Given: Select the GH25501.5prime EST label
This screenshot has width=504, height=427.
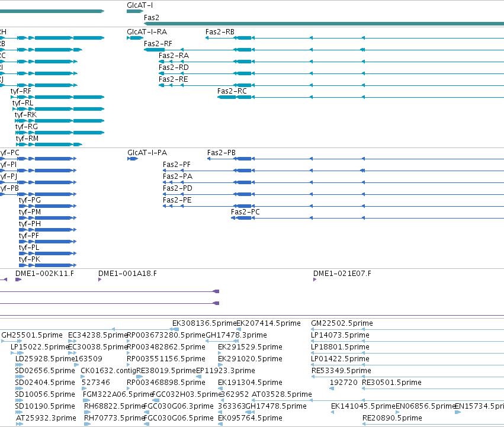Looking at the screenshot, I should click(32, 335).
